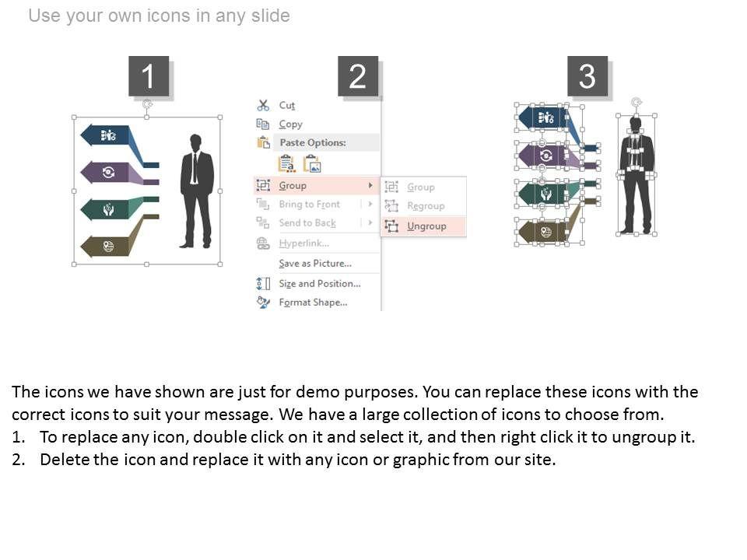This screenshot has width=747, height=560.
Task: Select the ungrouped brown arrow in diagram 3
Action: point(543,233)
